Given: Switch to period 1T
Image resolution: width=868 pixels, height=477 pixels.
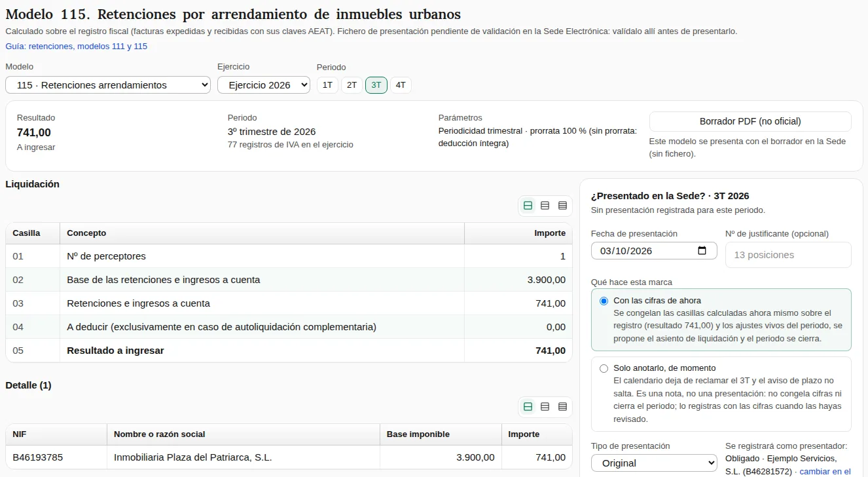Looking at the screenshot, I should [x=327, y=85].
